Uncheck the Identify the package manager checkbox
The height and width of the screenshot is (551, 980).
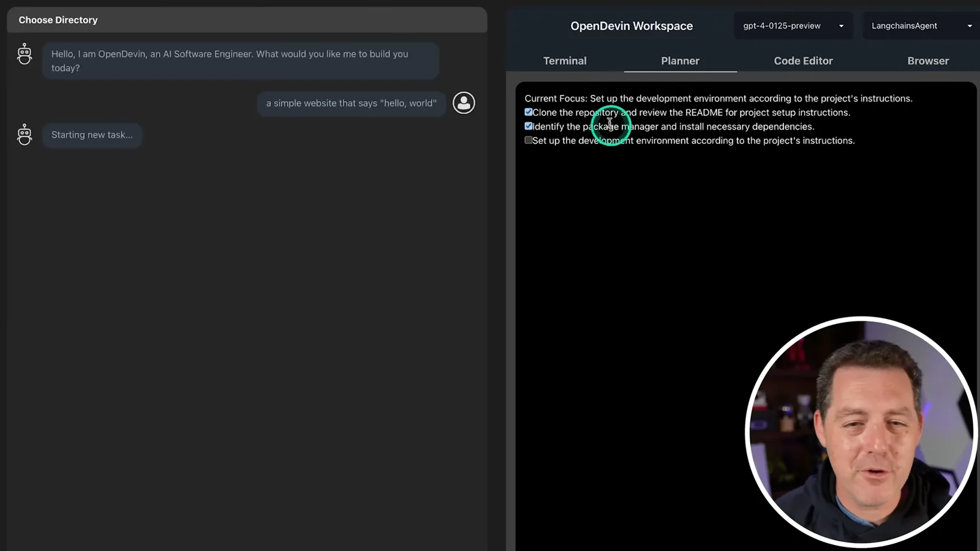(529, 126)
